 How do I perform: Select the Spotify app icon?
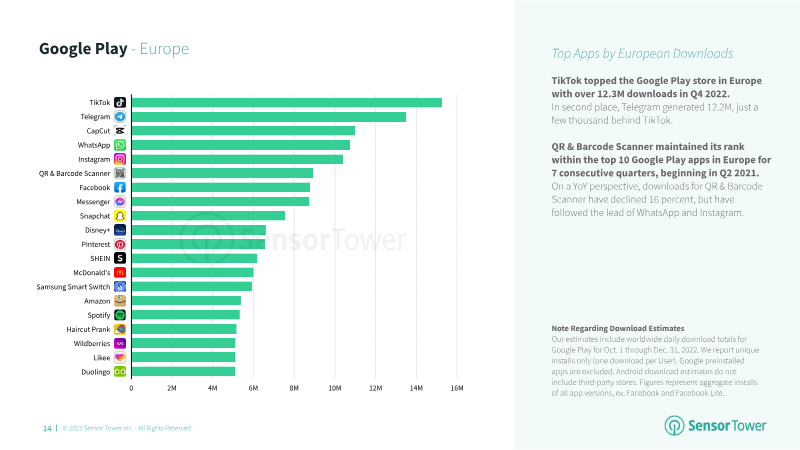click(120, 315)
